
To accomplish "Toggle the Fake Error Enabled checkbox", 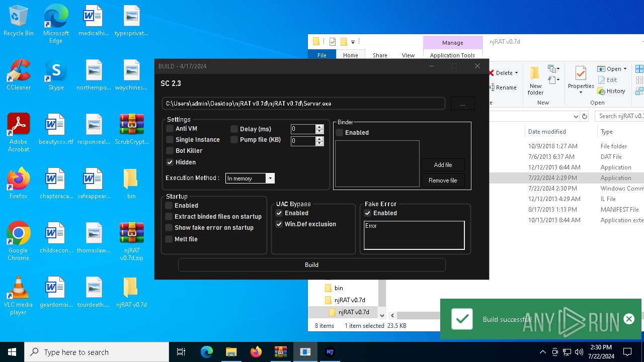I will [x=368, y=213].
